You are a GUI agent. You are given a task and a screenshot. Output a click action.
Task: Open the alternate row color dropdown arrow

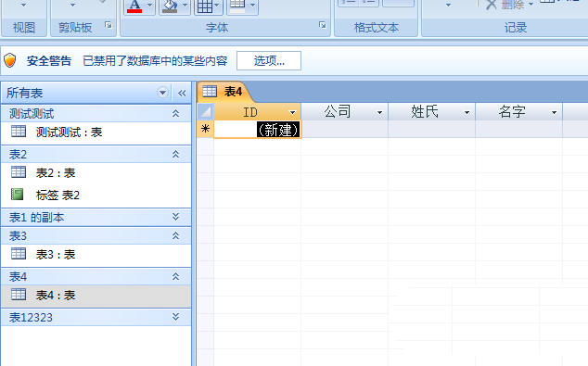pos(253,6)
